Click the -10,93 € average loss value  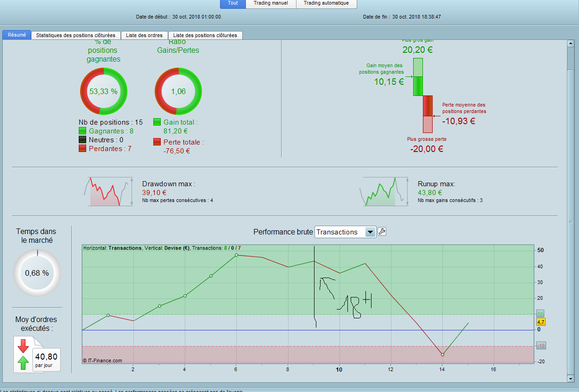[459, 121]
